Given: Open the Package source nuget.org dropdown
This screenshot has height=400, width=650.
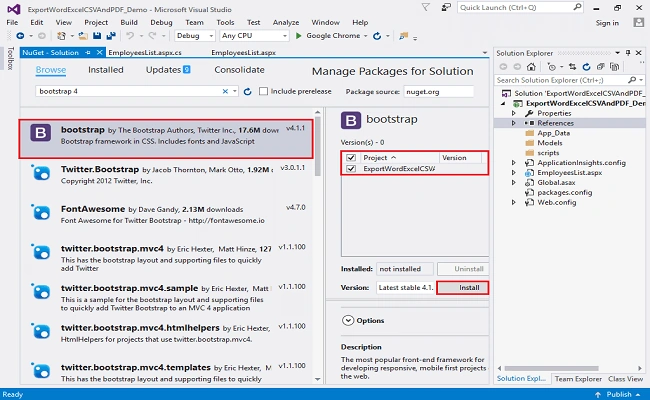Looking at the screenshot, I should click(439, 92).
